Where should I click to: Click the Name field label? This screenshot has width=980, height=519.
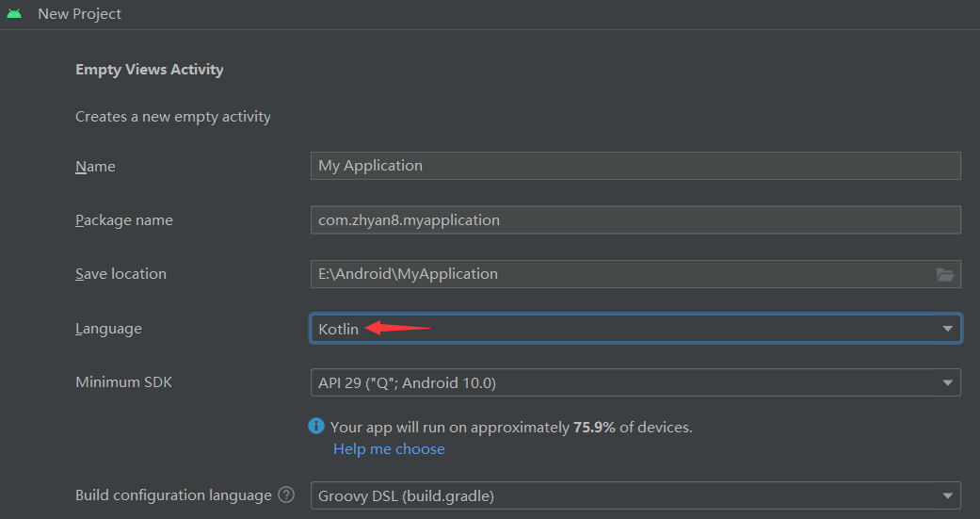tap(95, 167)
